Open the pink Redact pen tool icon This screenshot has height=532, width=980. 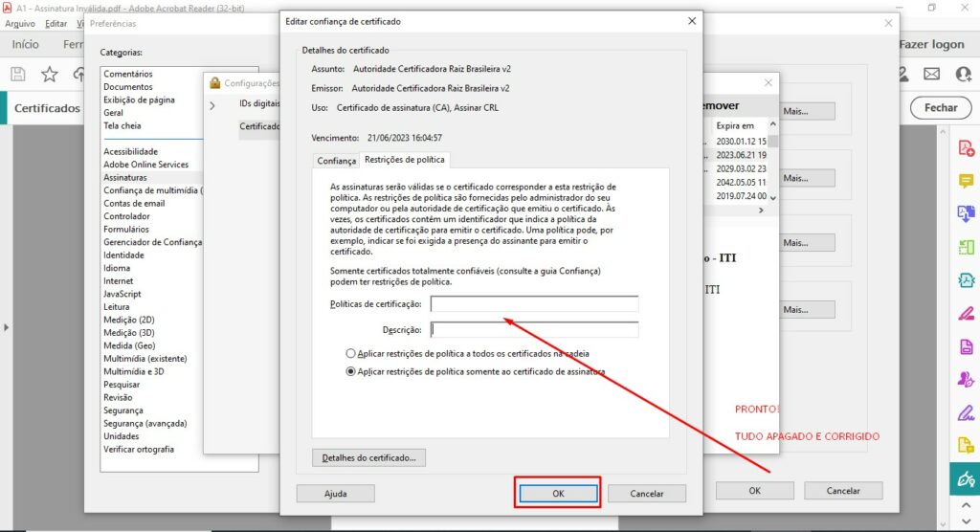tap(966, 313)
